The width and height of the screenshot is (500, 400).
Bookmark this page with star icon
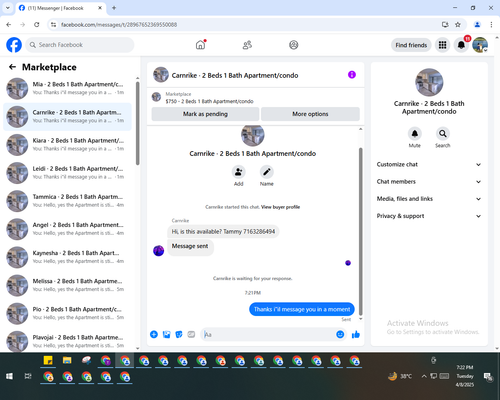[x=458, y=24]
